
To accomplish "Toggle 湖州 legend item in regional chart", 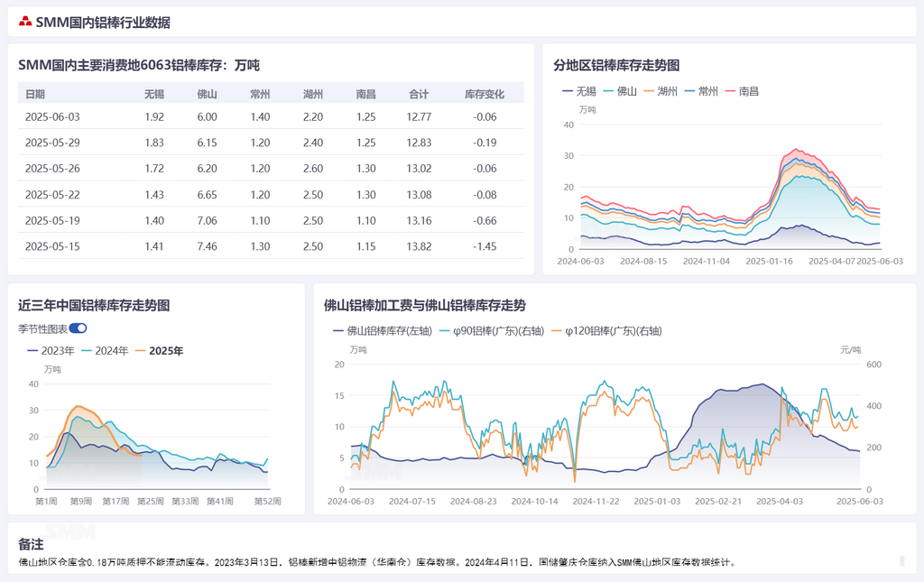I will click(x=660, y=91).
